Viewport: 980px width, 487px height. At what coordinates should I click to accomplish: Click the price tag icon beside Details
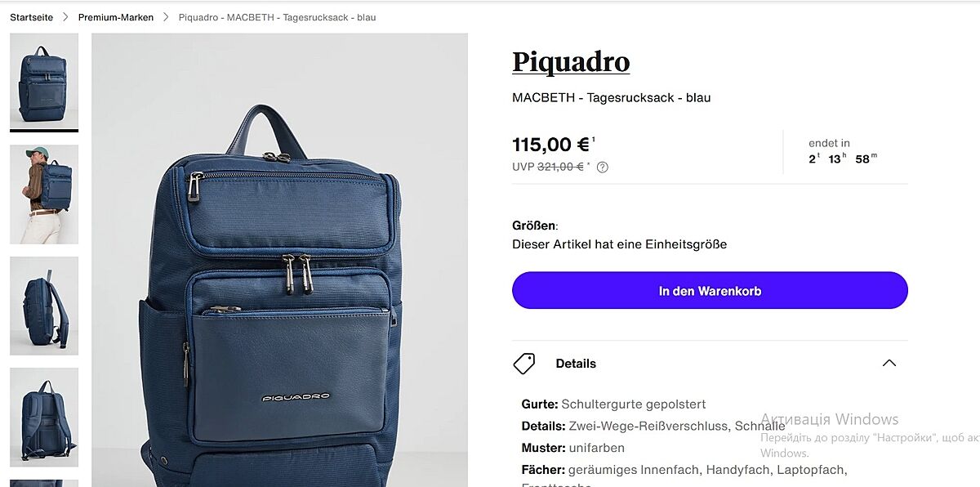[x=524, y=364]
